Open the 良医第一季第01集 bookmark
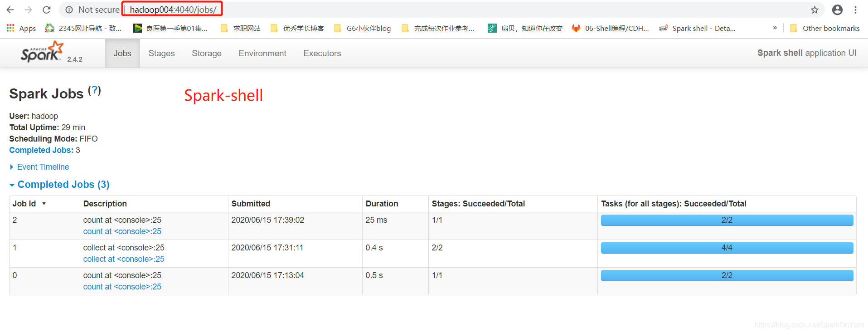868x333 pixels. pos(170,28)
